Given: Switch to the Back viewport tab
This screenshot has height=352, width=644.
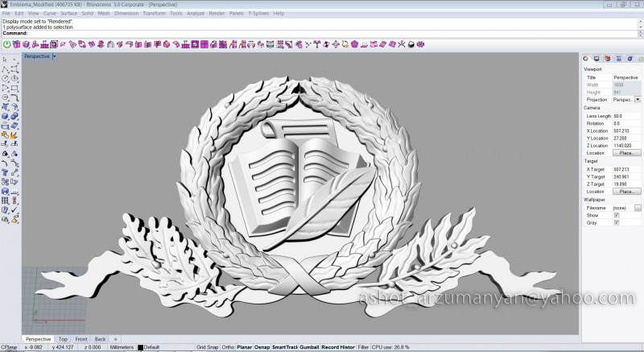Looking at the screenshot, I should (100, 339).
